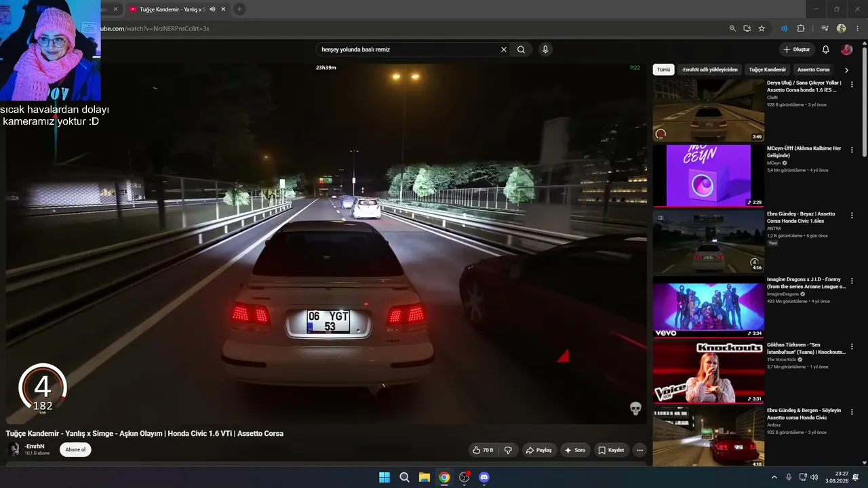Open the Ebru Gündeş - Beyaz thumbnail
This screenshot has width=868, height=488.
(709, 241)
